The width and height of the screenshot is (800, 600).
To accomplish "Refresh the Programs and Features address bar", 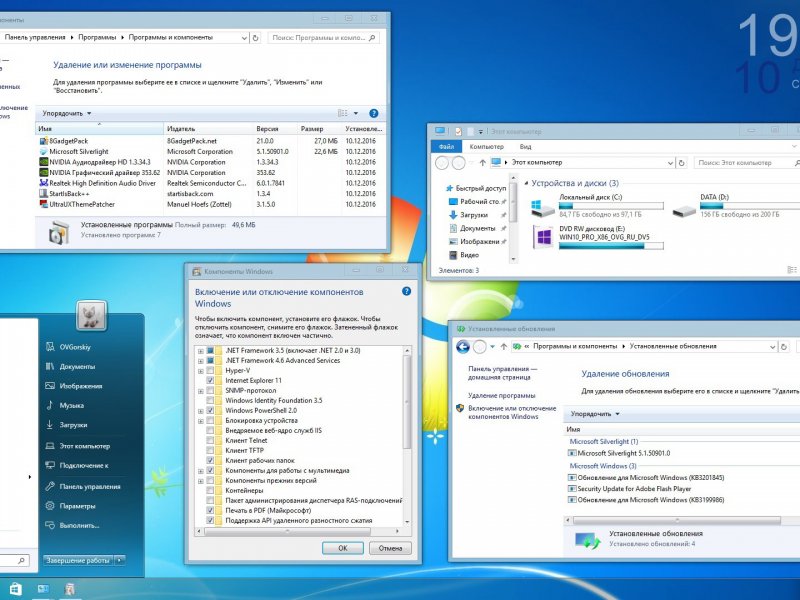I will pos(256,38).
